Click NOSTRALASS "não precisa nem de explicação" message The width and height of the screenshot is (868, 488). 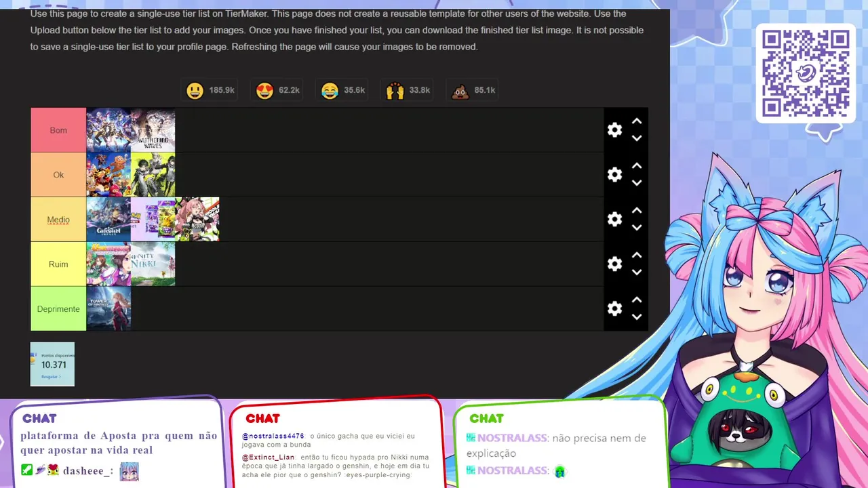click(556, 445)
